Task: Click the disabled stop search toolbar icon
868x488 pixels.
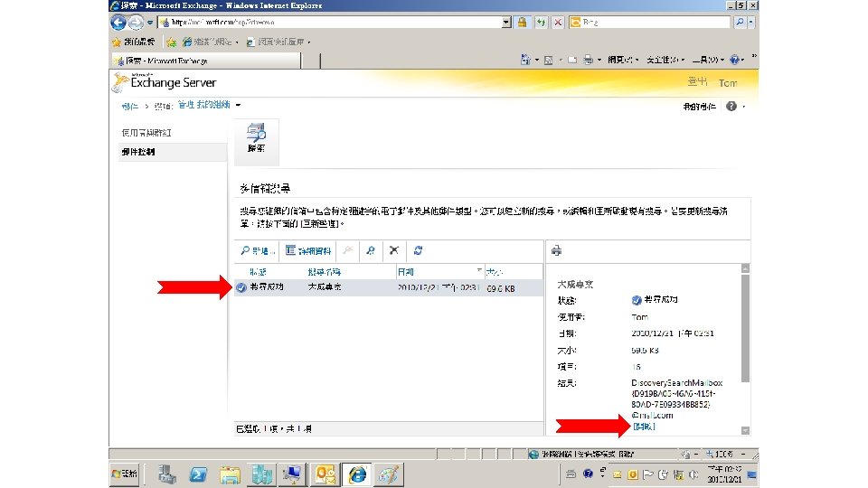Action: point(347,250)
